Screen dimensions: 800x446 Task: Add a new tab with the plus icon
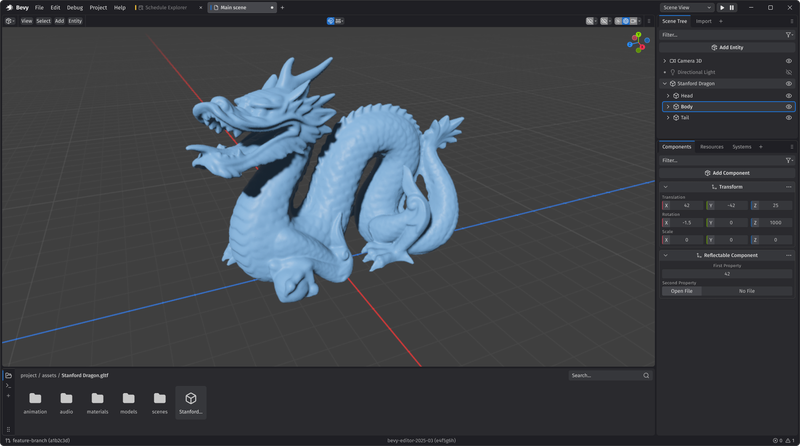[x=282, y=7]
